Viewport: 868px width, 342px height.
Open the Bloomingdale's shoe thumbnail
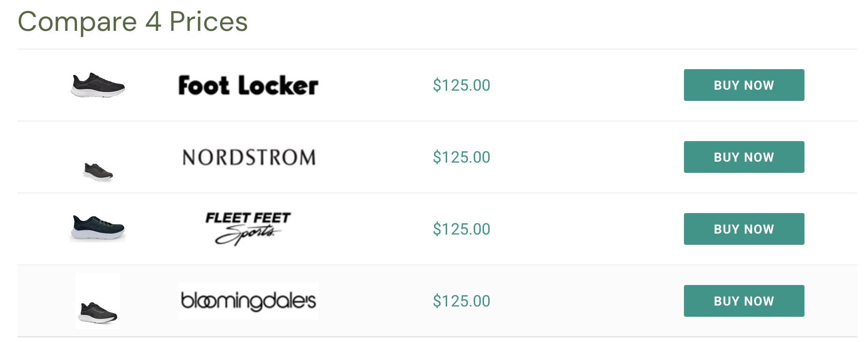click(98, 301)
